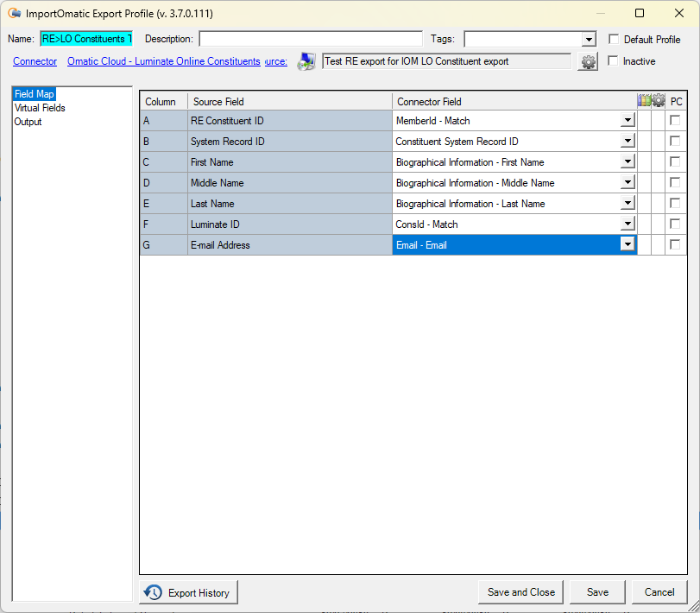Check the PC box for the E-mail Address row
This screenshot has width=700, height=613.
674,244
